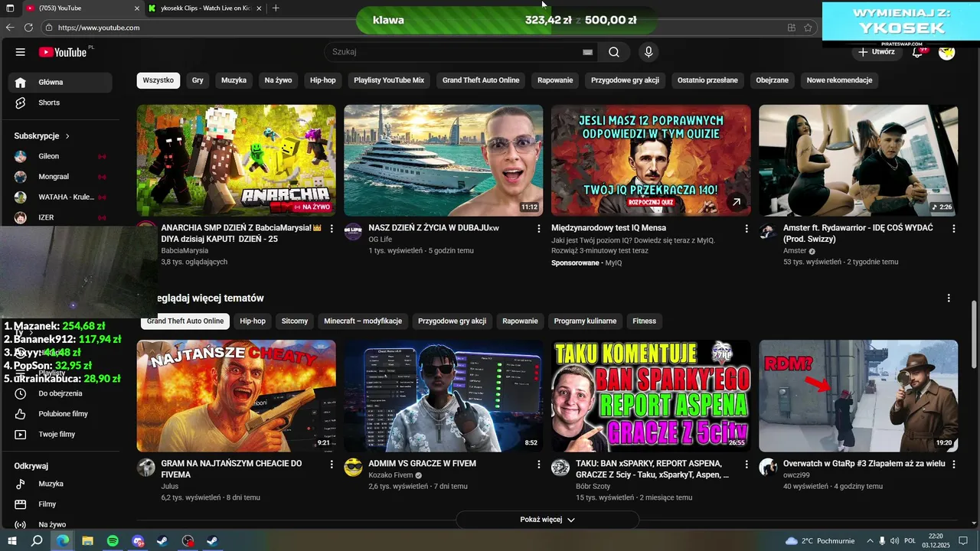Go back with the browser back arrow

[x=10, y=28]
